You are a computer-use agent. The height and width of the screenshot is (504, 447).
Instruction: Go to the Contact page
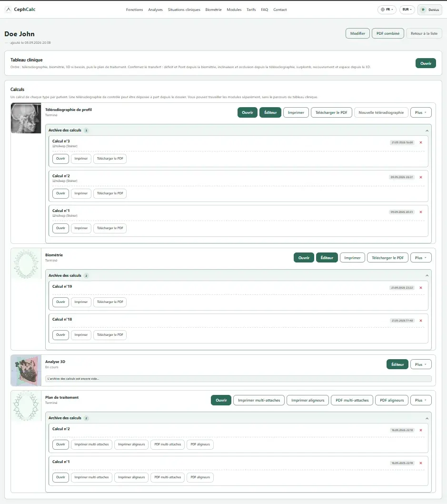click(280, 10)
